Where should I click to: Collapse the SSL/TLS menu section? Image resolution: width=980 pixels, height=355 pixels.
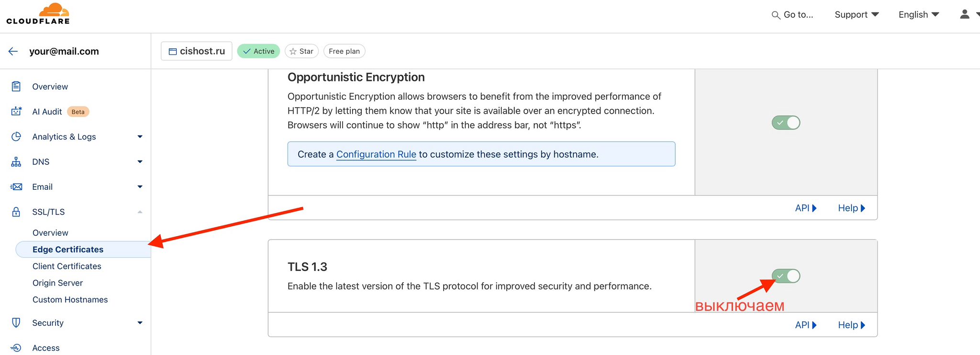140,212
